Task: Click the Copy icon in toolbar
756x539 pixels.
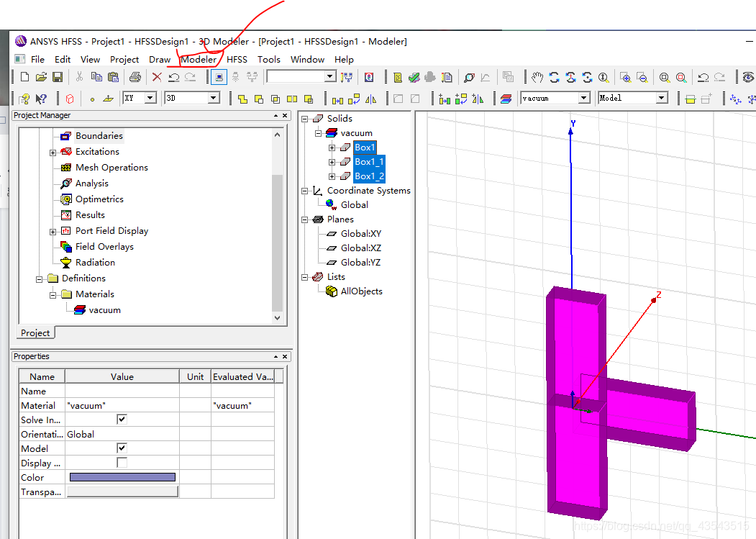Action: coord(96,77)
